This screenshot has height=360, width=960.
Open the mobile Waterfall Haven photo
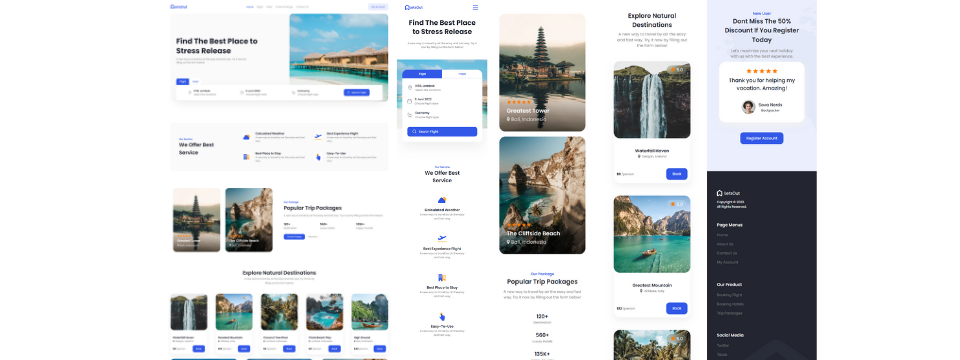(x=652, y=99)
